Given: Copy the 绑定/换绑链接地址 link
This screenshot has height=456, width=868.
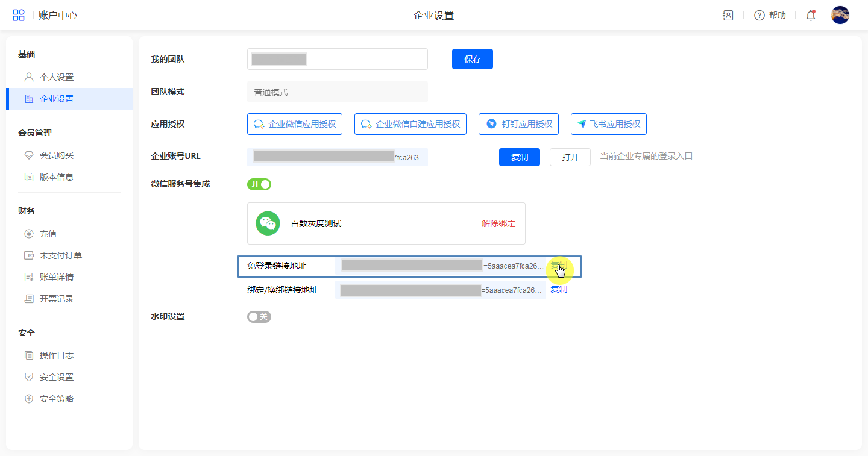Looking at the screenshot, I should point(559,289).
